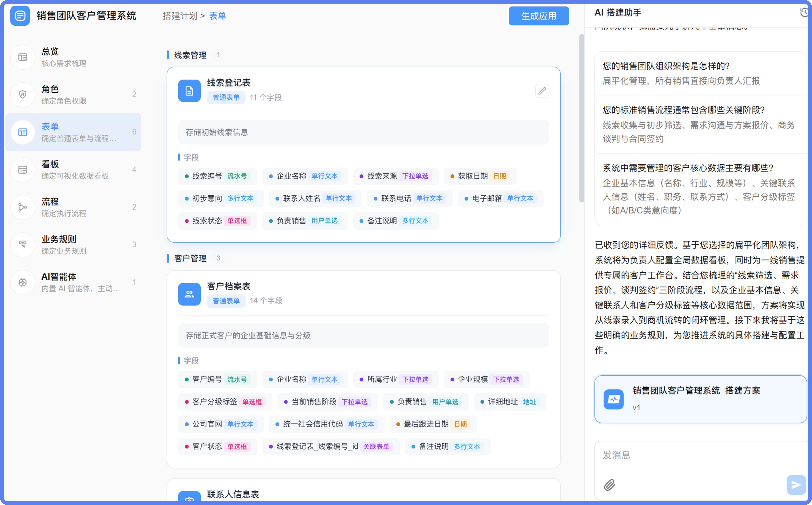Click the 看板 dashboard sidebar icon
Image resolution: width=812 pixels, height=505 pixels.
tap(23, 170)
